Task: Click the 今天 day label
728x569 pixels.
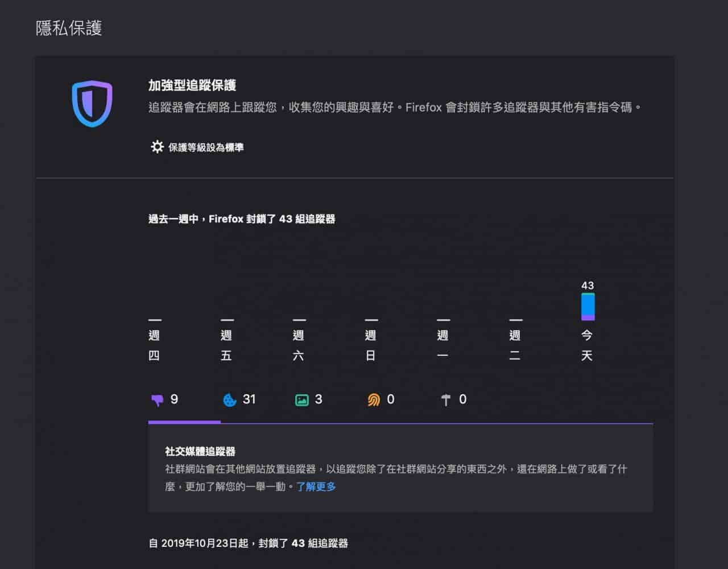Action: pos(587,345)
